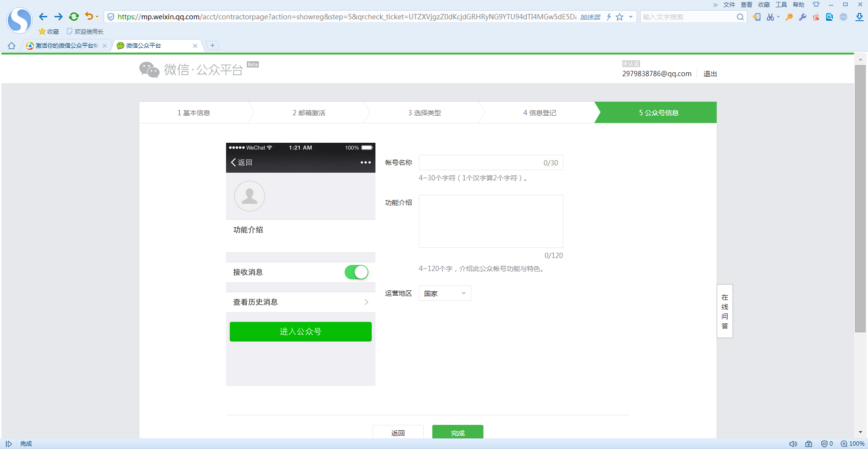Open the 100% zoom control in status bar
Screen dimensions: 868x449
click(853, 444)
